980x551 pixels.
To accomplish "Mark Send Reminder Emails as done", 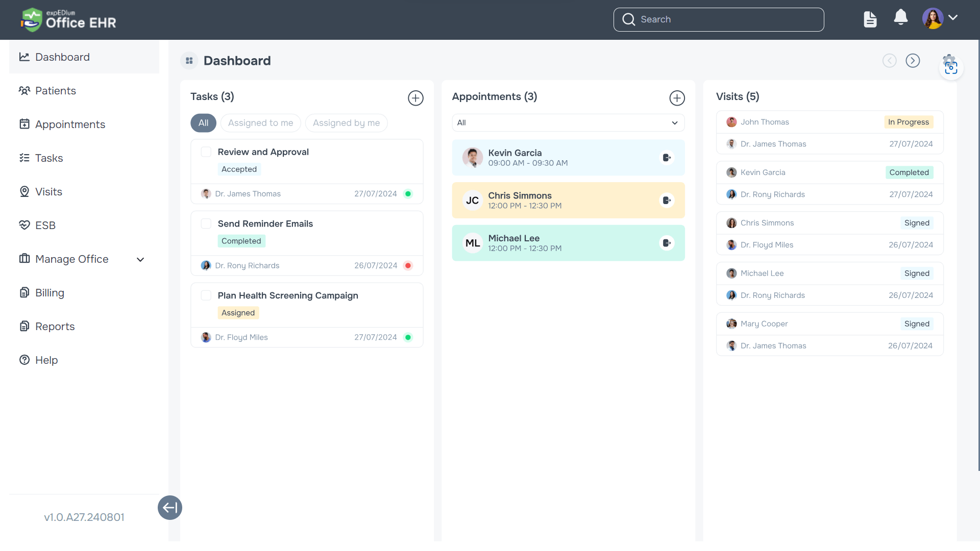I will click(x=206, y=223).
